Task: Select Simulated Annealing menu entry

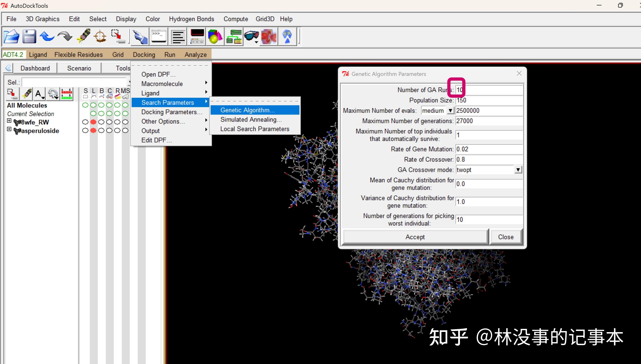Action: pos(251,120)
